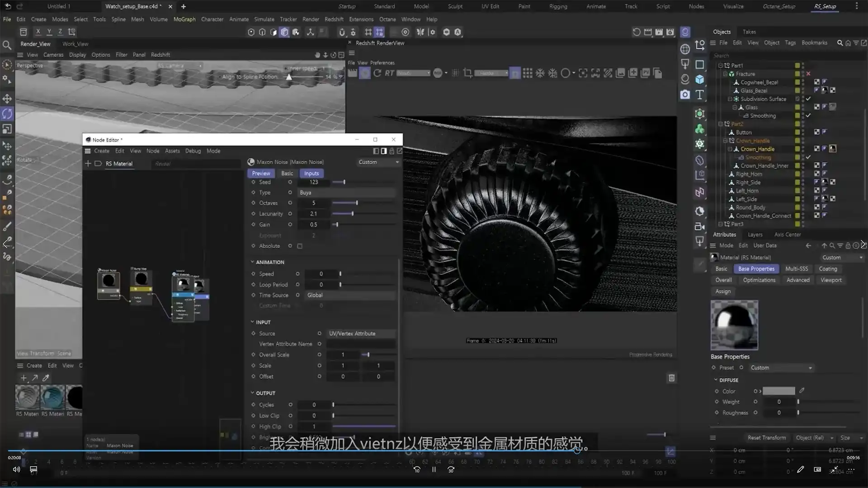Click the Diffuse Color swatch
Image resolution: width=868 pixels, height=488 pixels.
(x=778, y=391)
